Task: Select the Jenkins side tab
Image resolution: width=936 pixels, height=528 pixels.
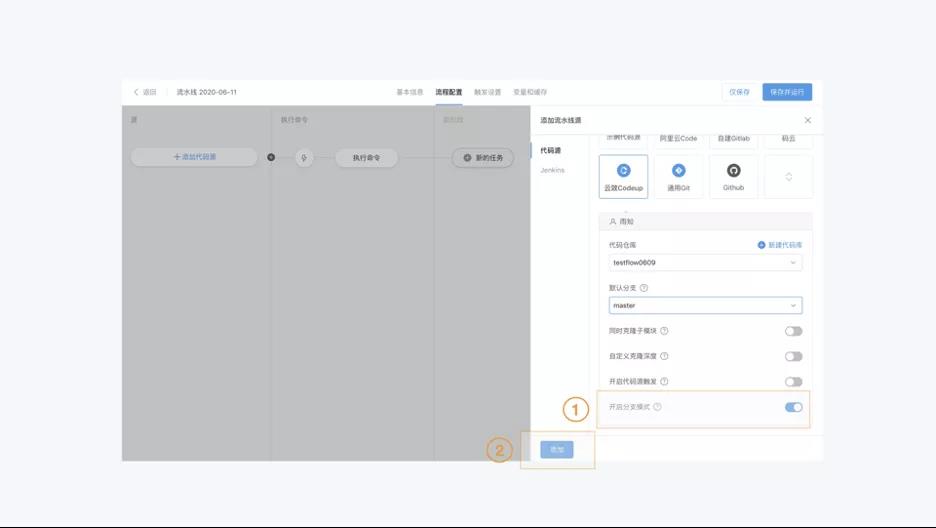Action: click(552, 171)
